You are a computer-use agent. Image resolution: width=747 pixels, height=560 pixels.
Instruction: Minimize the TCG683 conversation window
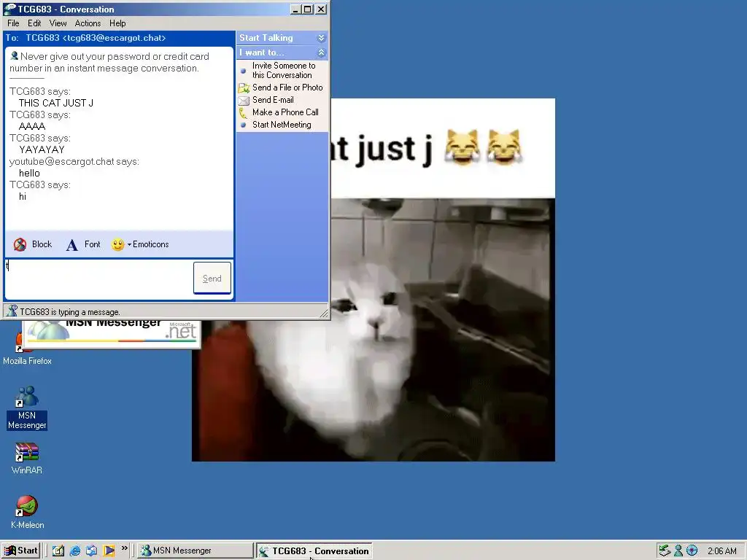click(296, 9)
